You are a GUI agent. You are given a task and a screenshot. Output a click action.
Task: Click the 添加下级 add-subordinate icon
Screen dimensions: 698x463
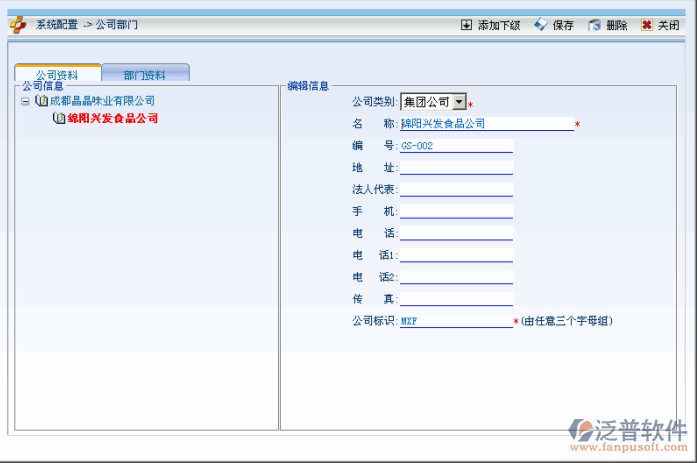tap(466, 25)
